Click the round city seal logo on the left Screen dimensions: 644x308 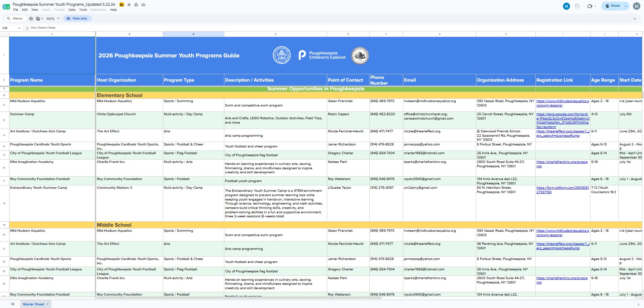[281, 55]
